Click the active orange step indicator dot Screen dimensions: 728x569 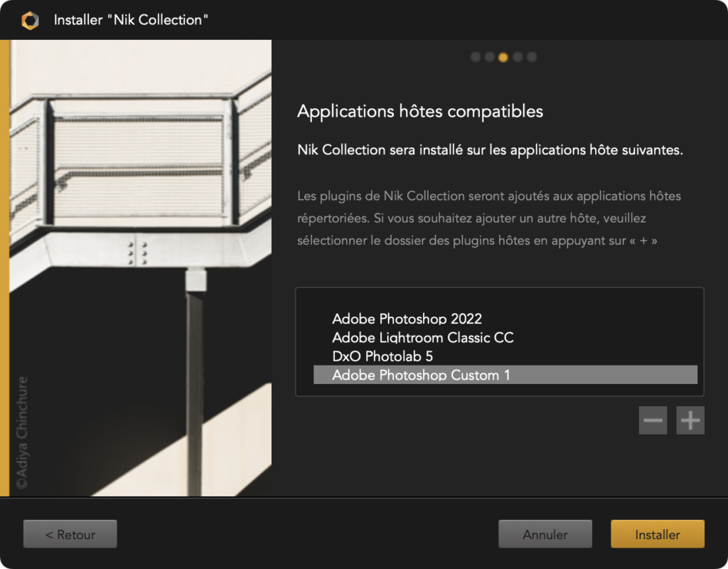pos(503,57)
